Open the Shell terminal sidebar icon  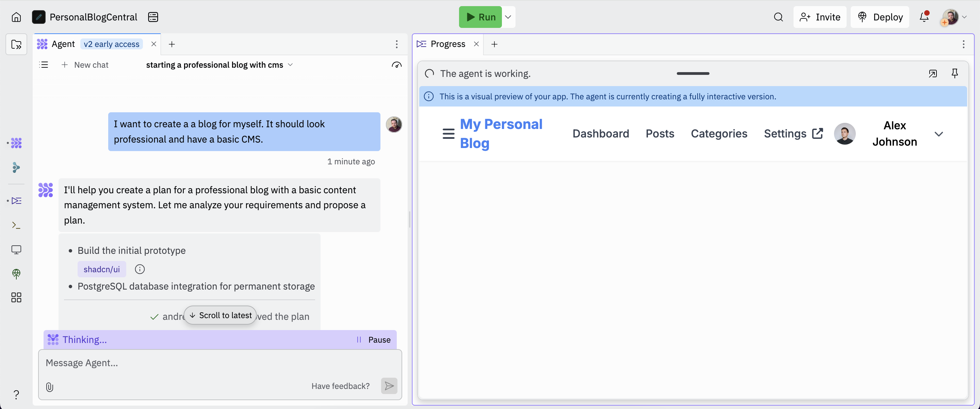[x=16, y=225]
